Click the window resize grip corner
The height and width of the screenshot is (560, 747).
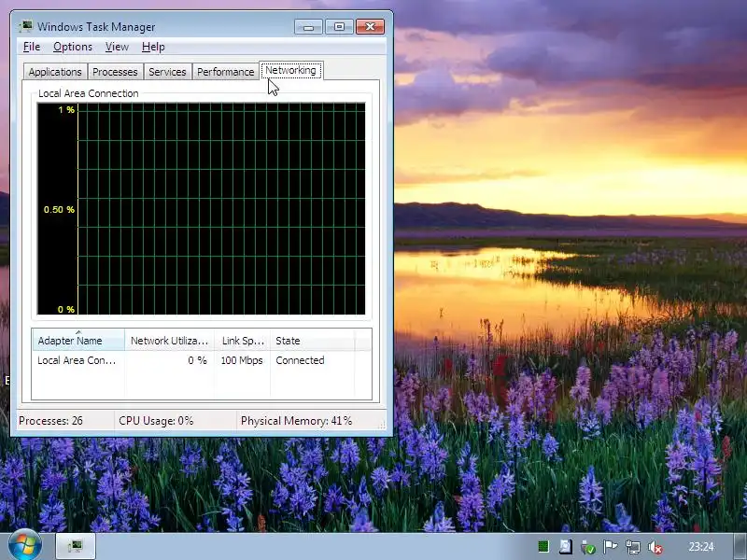tap(382, 426)
